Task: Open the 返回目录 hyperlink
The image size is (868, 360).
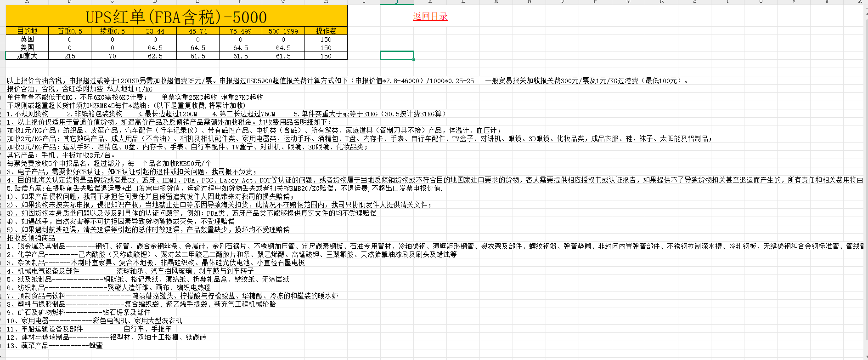Action: pos(430,17)
